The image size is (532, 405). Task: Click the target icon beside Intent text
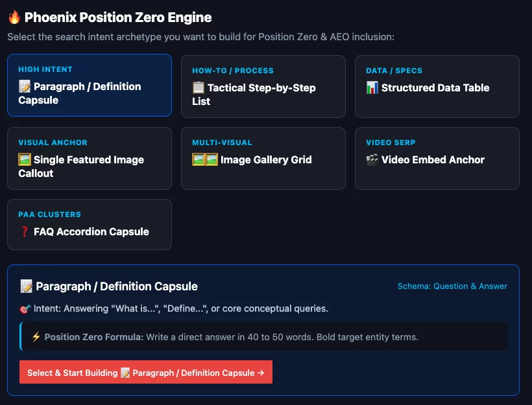point(25,308)
